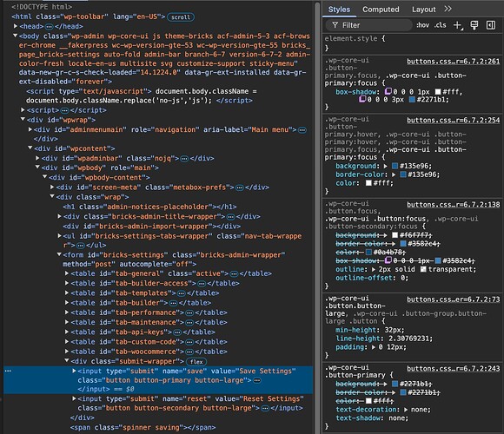Show more panel tabs chevron
Image resolution: width=504 pixels, height=434 pixels.
448,9
